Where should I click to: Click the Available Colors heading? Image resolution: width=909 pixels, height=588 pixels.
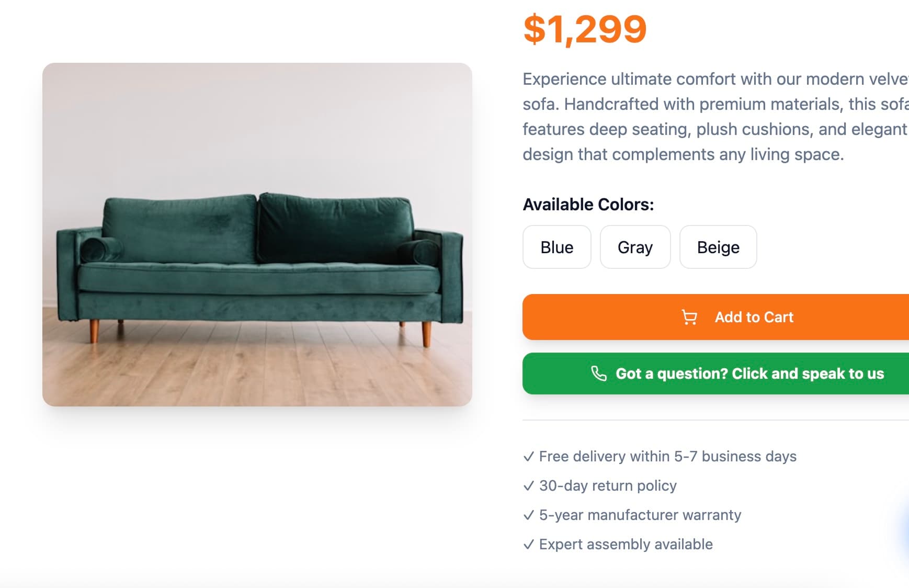tap(588, 205)
